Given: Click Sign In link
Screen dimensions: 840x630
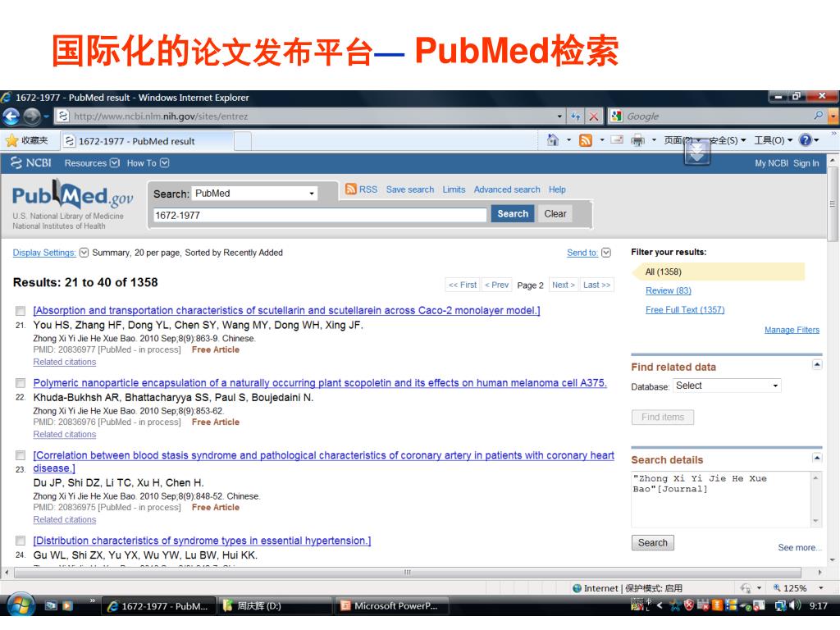Looking at the screenshot, I should 806,163.
